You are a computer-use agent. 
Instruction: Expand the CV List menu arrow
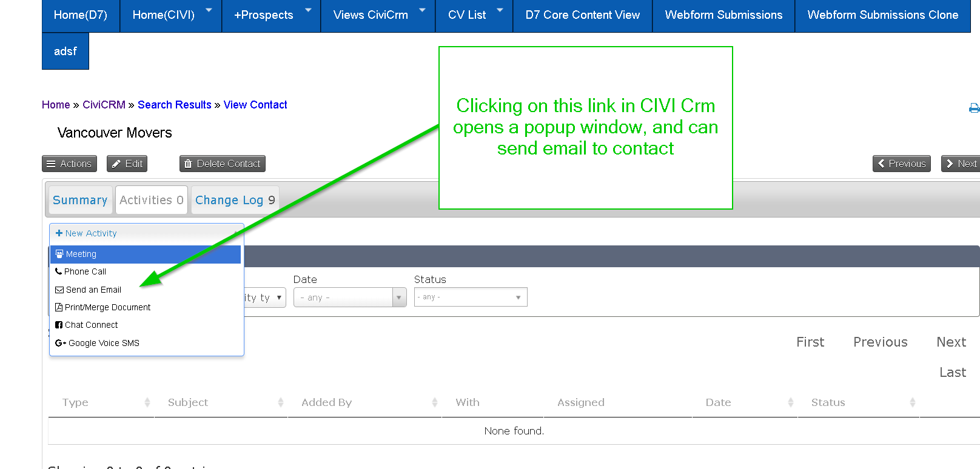pyautogui.click(x=500, y=10)
